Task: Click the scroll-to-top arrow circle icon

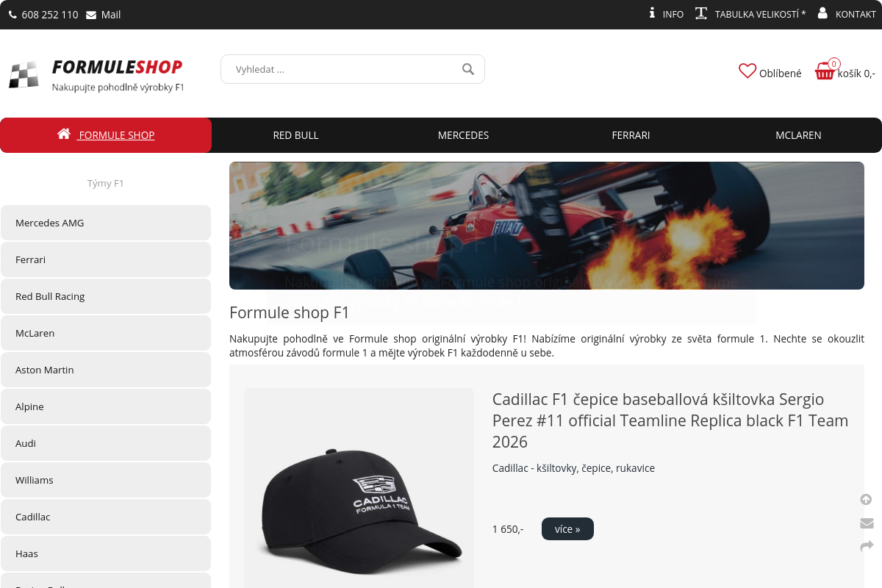Action: coord(867,500)
